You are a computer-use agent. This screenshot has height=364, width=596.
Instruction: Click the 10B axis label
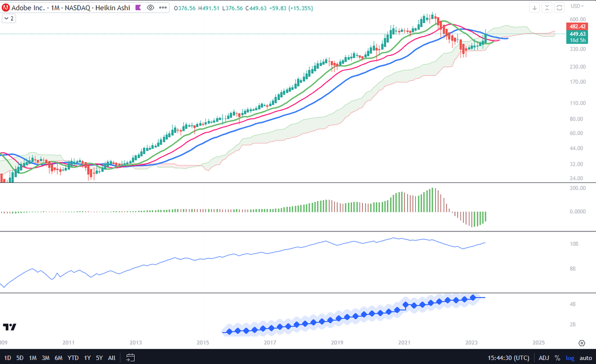[x=574, y=244]
